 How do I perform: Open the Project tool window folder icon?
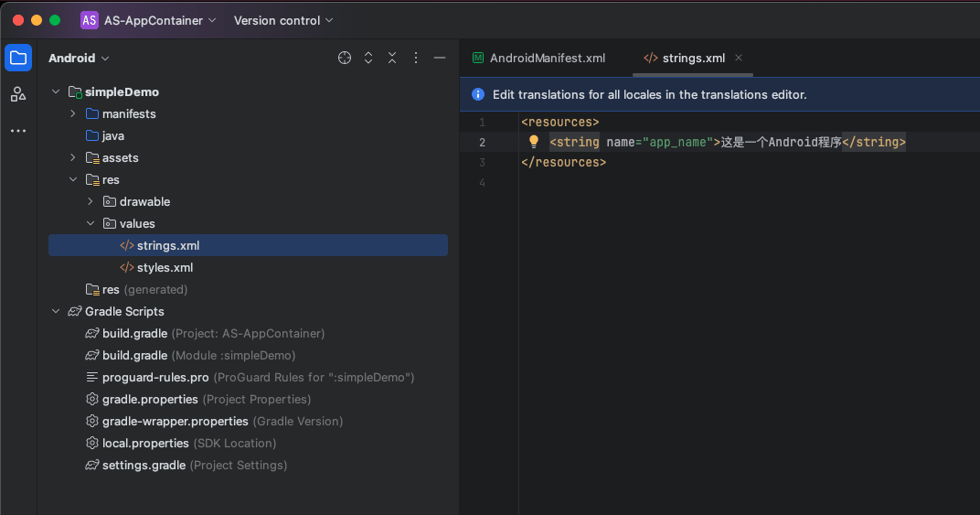coord(18,59)
